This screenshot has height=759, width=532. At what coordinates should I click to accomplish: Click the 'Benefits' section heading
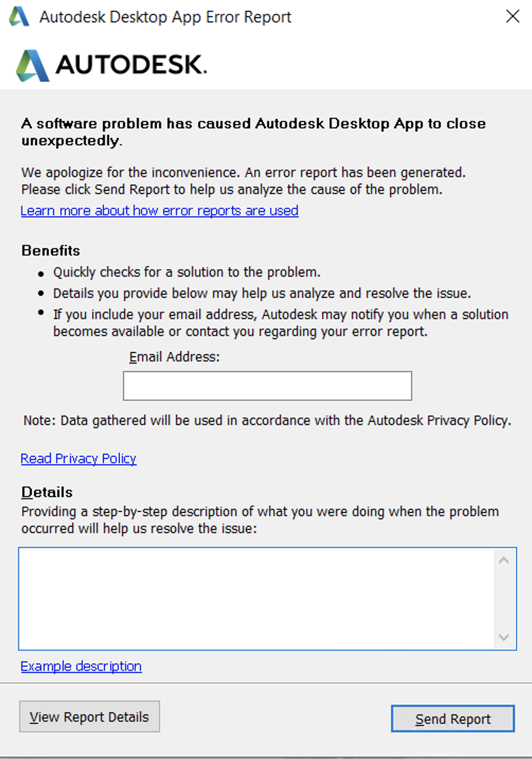coord(51,250)
